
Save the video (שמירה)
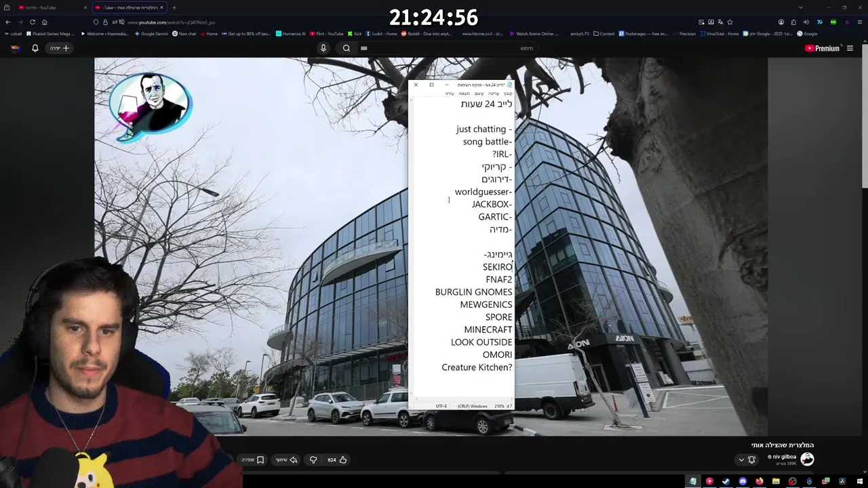point(252,460)
